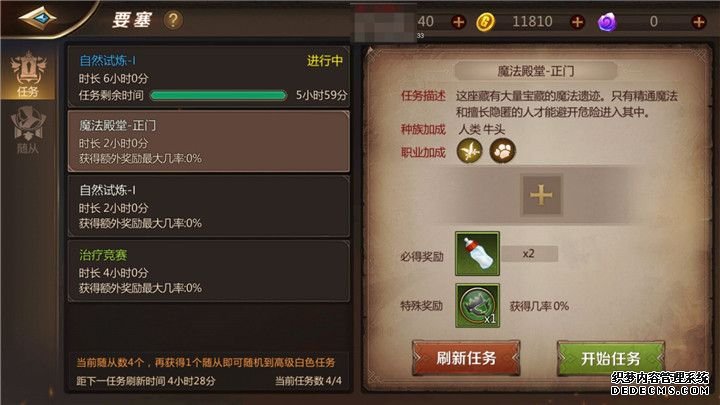The image size is (720, 405).
Task: Select 魔法殿堂-正门 mission entry
Action: (x=209, y=141)
